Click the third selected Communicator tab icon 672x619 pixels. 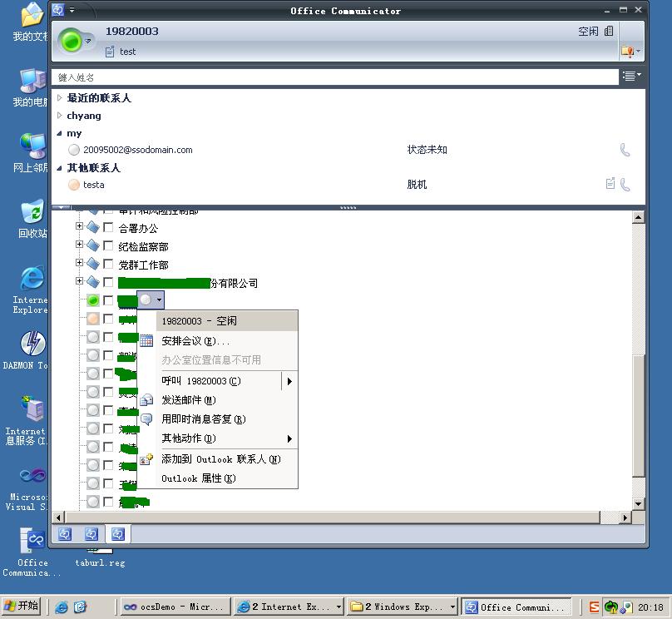(118, 534)
